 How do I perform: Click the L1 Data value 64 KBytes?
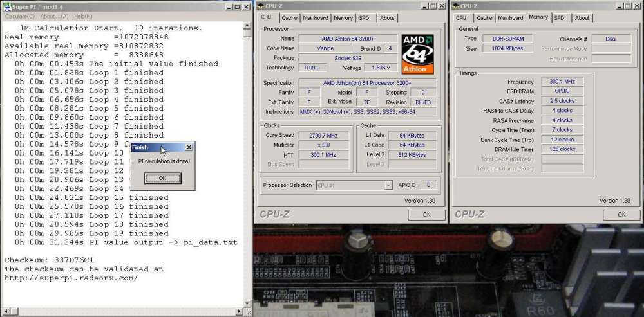pos(412,135)
